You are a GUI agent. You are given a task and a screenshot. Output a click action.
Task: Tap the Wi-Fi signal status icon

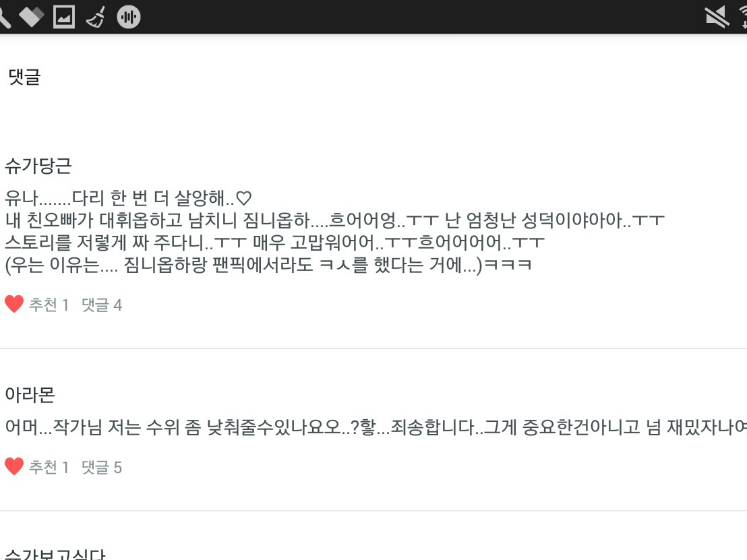click(x=743, y=17)
